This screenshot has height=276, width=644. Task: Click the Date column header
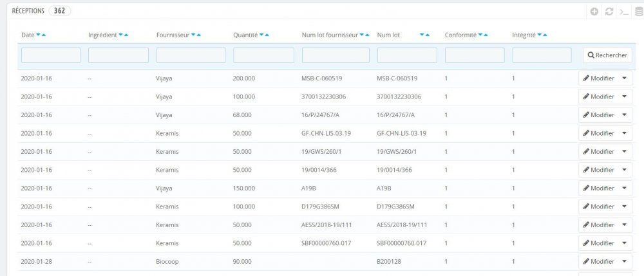28,35
